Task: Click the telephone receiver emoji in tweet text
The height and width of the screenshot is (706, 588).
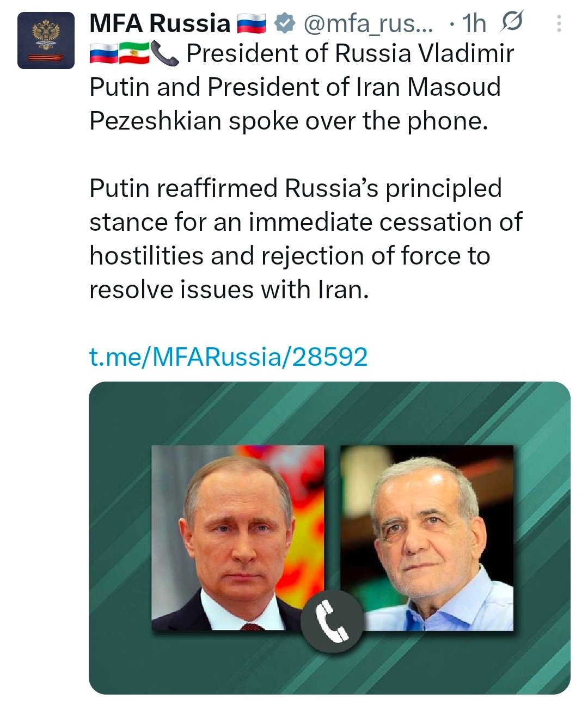Action: click(164, 54)
